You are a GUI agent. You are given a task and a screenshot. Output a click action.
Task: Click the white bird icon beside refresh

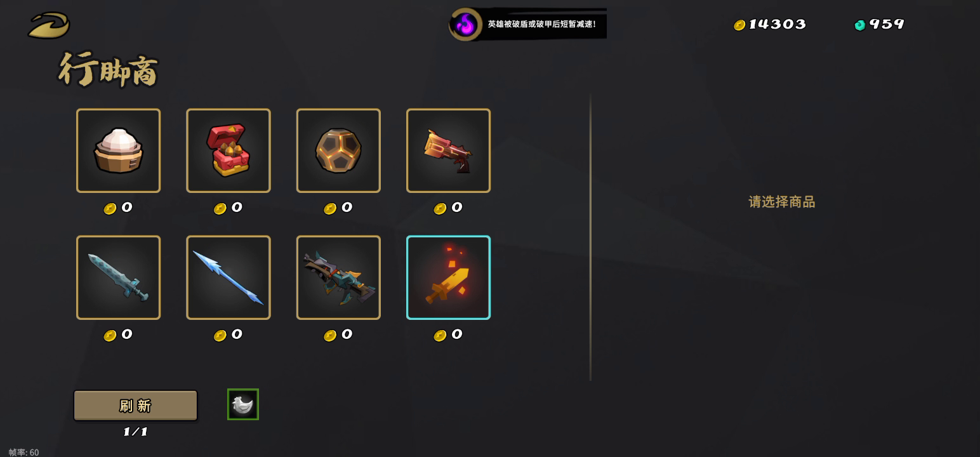(243, 404)
